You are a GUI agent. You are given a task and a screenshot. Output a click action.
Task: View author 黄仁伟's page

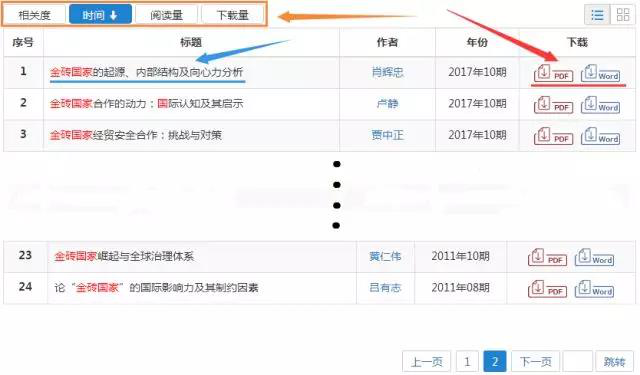[385, 256]
